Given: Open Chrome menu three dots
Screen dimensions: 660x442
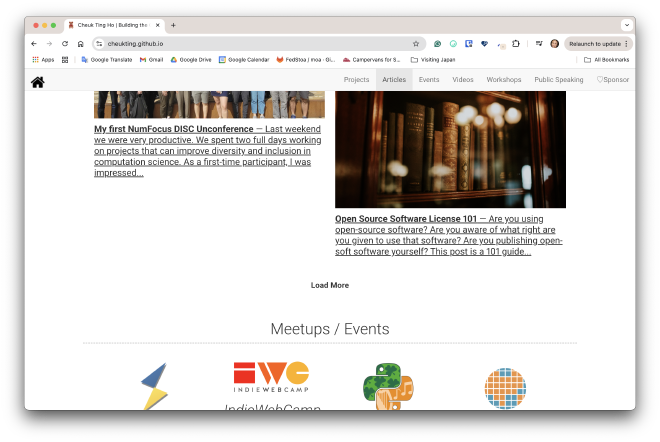Looking at the screenshot, I should pos(626,44).
